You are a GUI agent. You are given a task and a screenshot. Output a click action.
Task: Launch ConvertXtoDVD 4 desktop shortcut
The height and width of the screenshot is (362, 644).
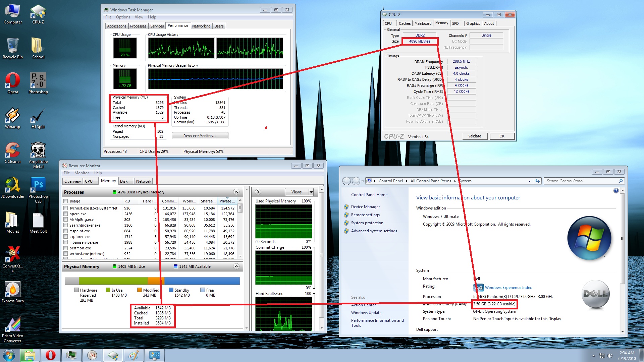coord(13,260)
